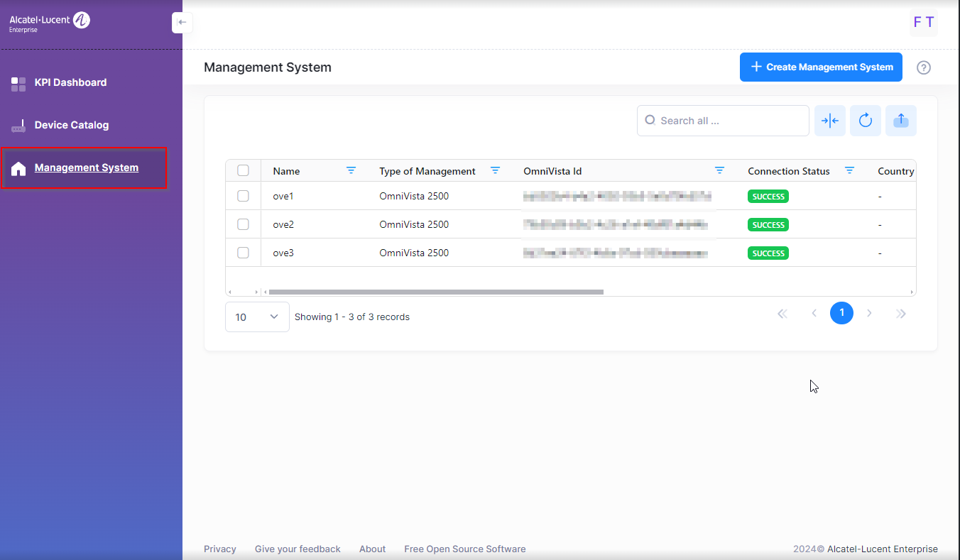
Task: Click Create Management System button
Action: [821, 67]
